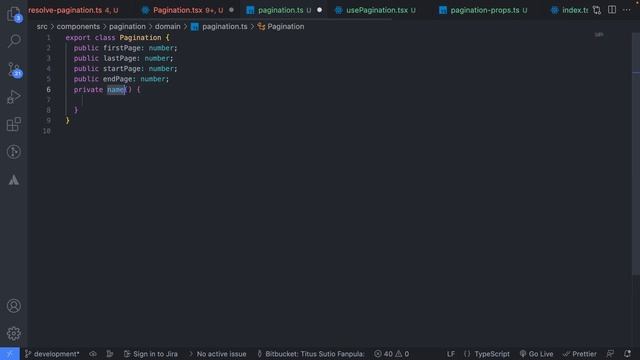The image size is (640, 360).
Task: Open Source Control with 21 changes
Action: [x=14, y=70]
